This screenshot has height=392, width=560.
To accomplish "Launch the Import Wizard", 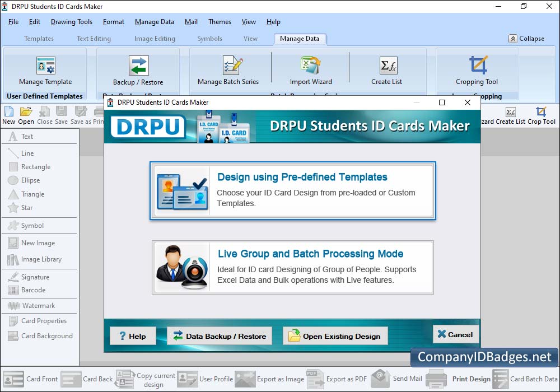I will click(311, 71).
